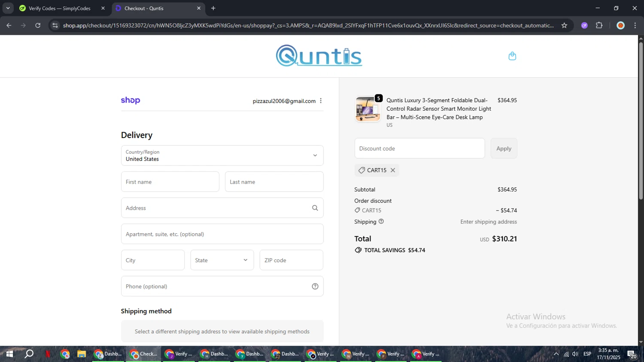Select the Checkout - Quntis tab

pos(158,8)
